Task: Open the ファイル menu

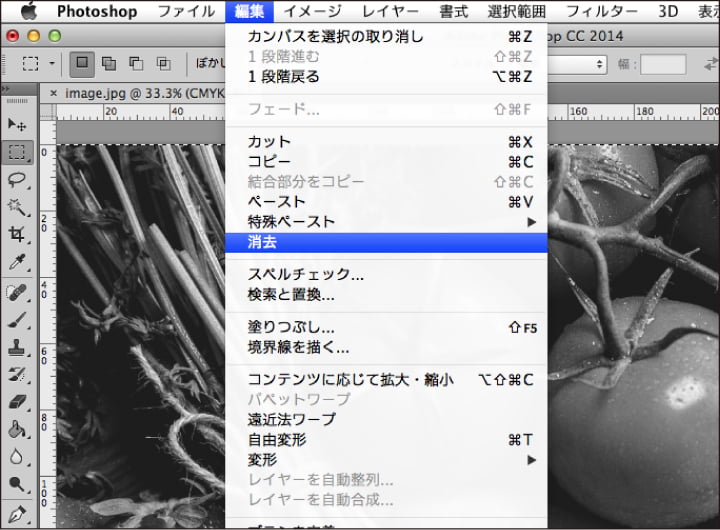Action: click(186, 11)
